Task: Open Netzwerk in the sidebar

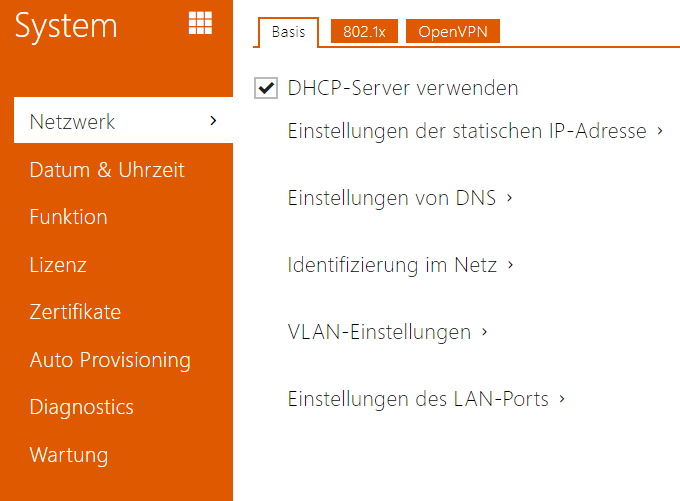Action: point(73,122)
